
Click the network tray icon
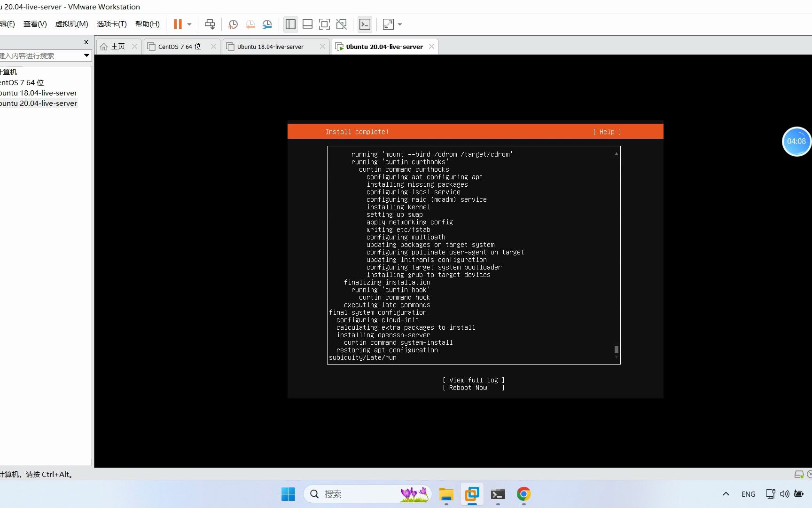coord(770,494)
